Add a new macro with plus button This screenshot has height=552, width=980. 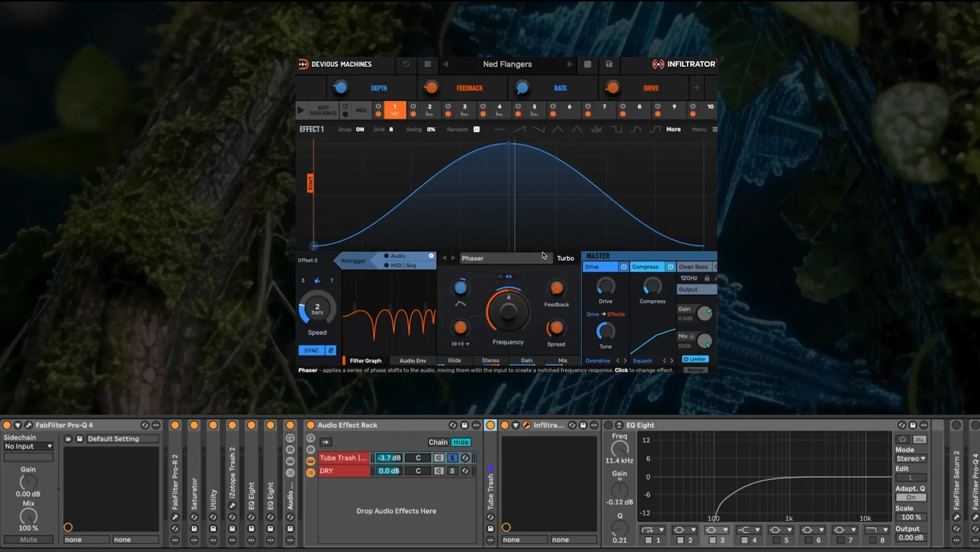696,88
